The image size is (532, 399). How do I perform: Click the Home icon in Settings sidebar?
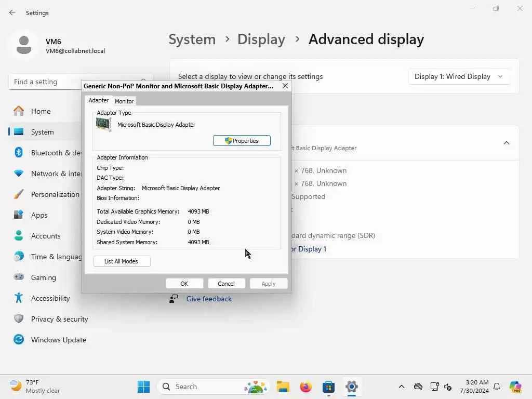pyautogui.click(x=19, y=111)
